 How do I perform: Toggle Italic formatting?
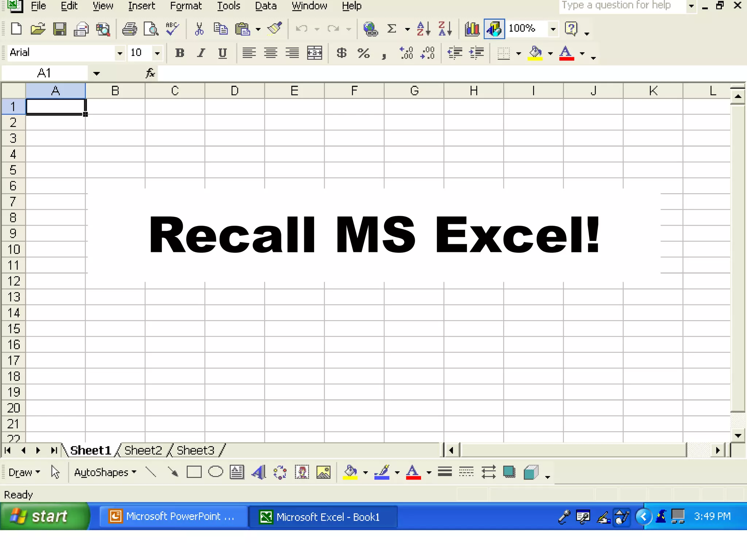(x=201, y=53)
